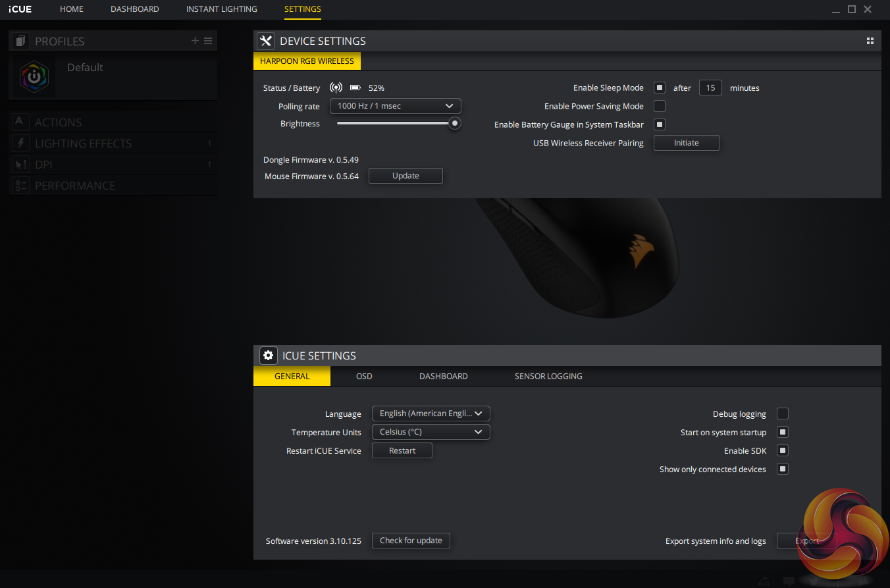
Task: Enable Power Saving Mode checkbox
Action: point(659,106)
